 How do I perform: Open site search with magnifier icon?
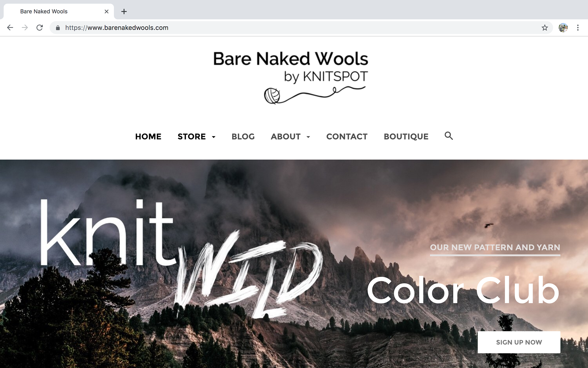coord(449,136)
